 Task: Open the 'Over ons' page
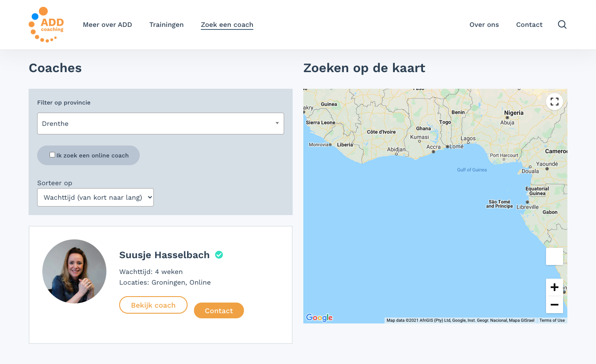coord(484,25)
